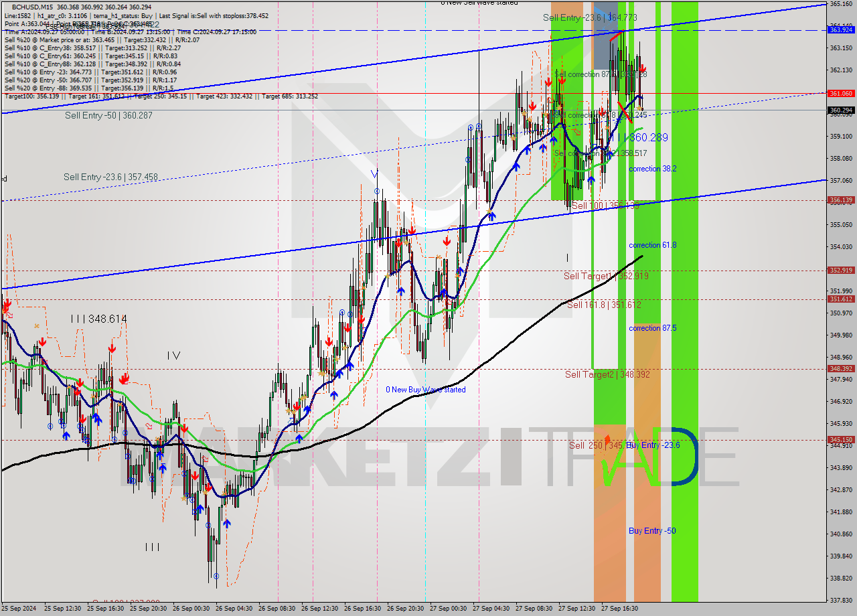Click the 'Sell Target2 | 348.392' label
Viewport: 857px width, 616px height.
607,374
